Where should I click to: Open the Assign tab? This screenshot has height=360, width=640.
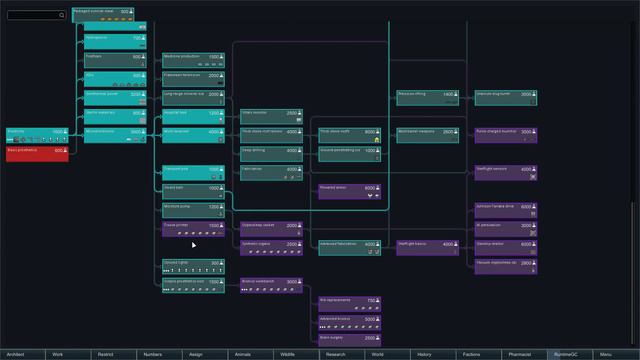tap(205, 355)
